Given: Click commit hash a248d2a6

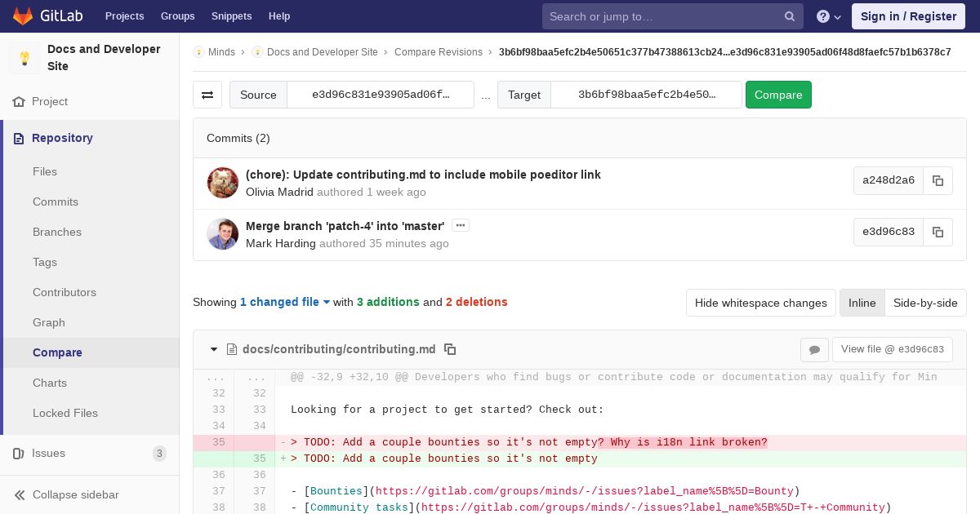Looking at the screenshot, I should tap(889, 181).
